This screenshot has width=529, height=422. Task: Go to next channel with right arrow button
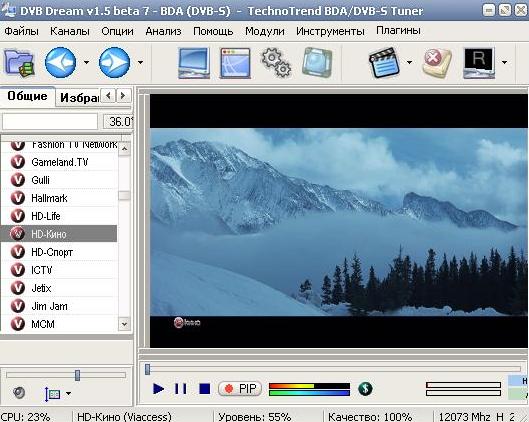[115, 62]
